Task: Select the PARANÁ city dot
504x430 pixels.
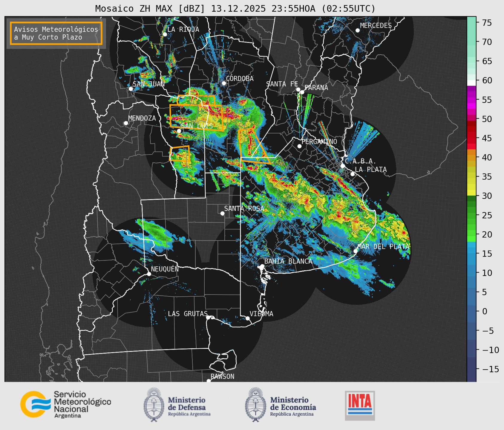Action: click(302, 92)
